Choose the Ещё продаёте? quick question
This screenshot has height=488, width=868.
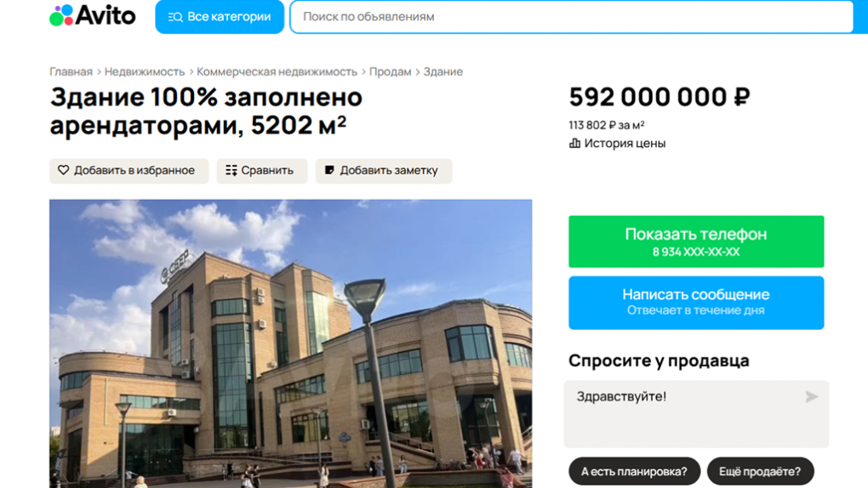(x=760, y=471)
